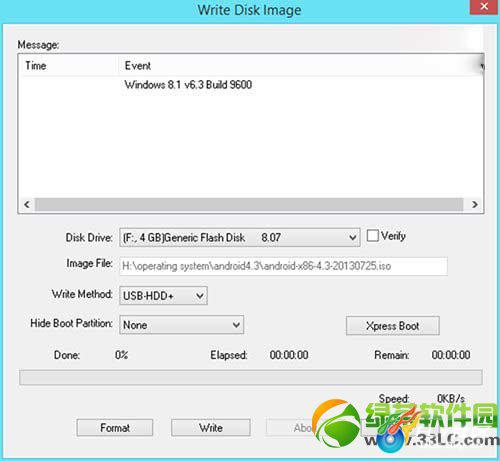Select the Windows 8.1 v6.3 Build 9600 entry

click(188, 85)
